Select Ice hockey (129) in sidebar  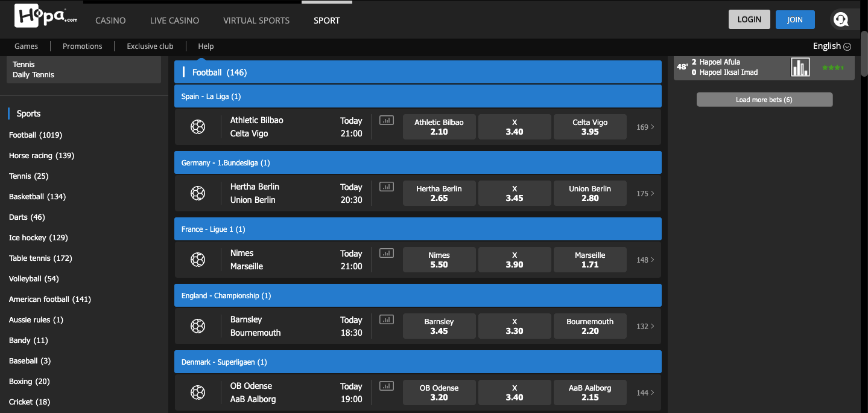[x=39, y=238]
